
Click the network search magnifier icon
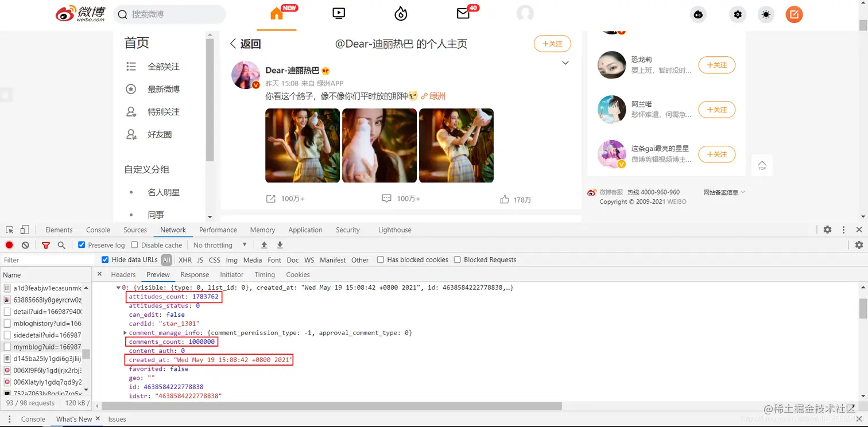coord(61,245)
